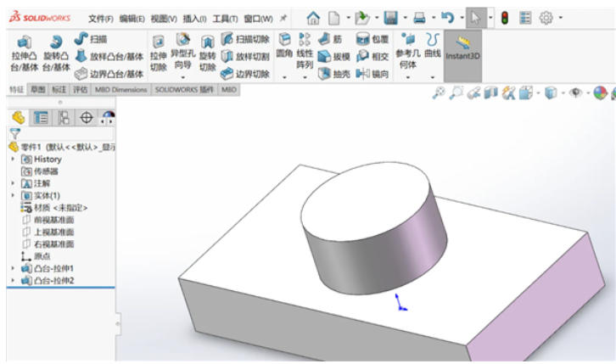Open the Hole Wizard (异型孔向导) dropdown arrow
This screenshot has width=616, height=364.
[182, 77]
